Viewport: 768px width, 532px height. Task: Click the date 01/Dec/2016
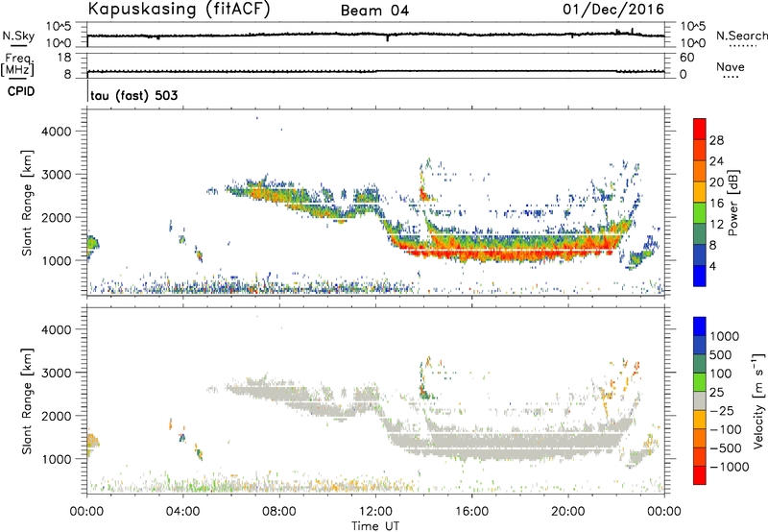pos(613,9)
